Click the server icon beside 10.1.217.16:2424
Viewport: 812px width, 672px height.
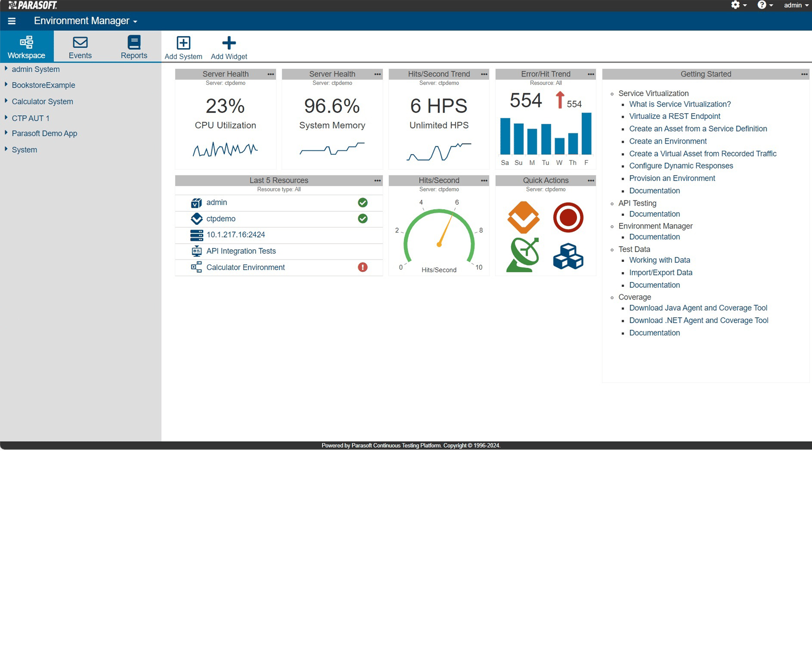pyautogui.click(x=196, y=234)
